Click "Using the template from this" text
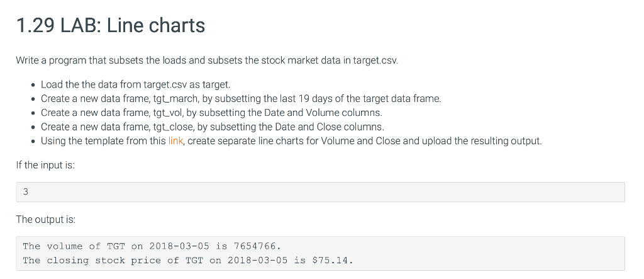 (x=103, y=140)
